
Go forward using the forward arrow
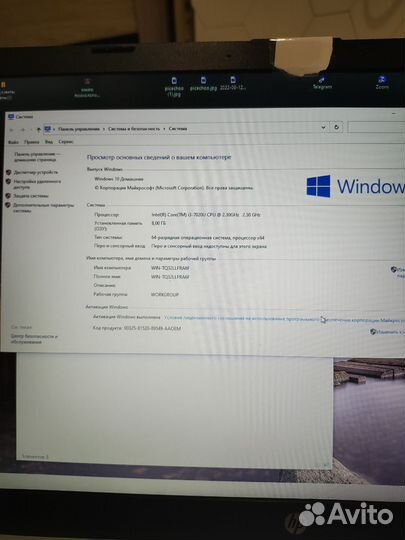coord(23,129)
